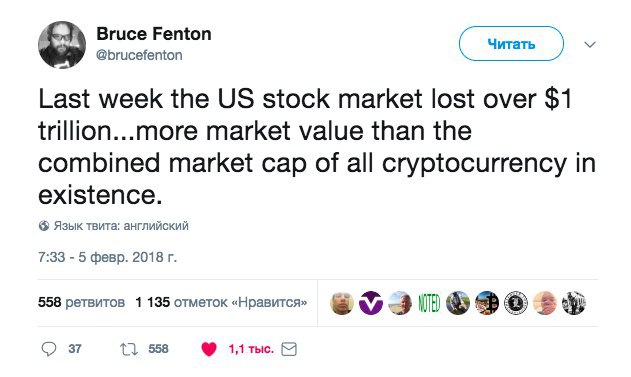The width and height of the screenshot is (631, 377).
Task: Open the purple V logo liker avatar
Action: (x=371, y=303)
